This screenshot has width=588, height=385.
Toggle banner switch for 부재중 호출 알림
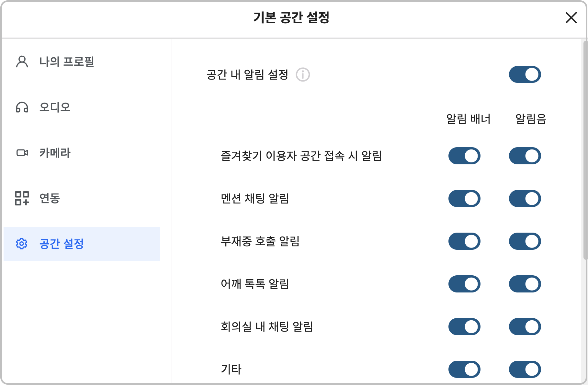[464, 241]
